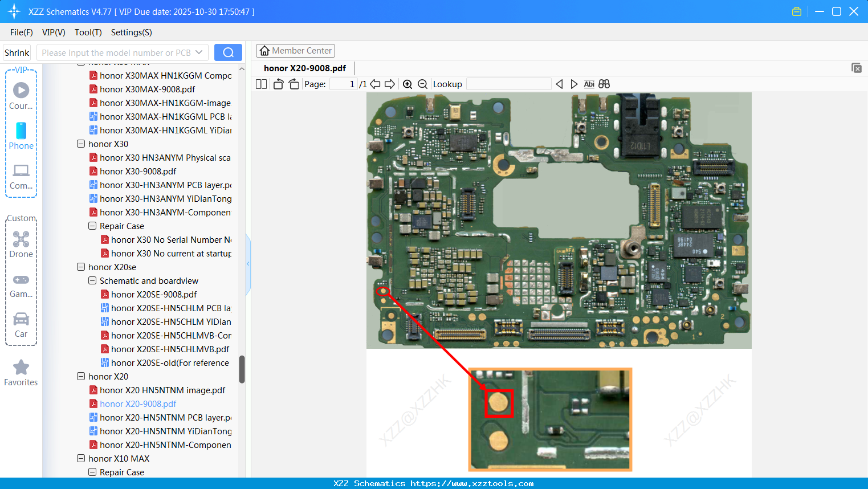The height and width of the screenshot is (489, 868).
Task: Click the blue search button
Action: (x=228, y=52)
